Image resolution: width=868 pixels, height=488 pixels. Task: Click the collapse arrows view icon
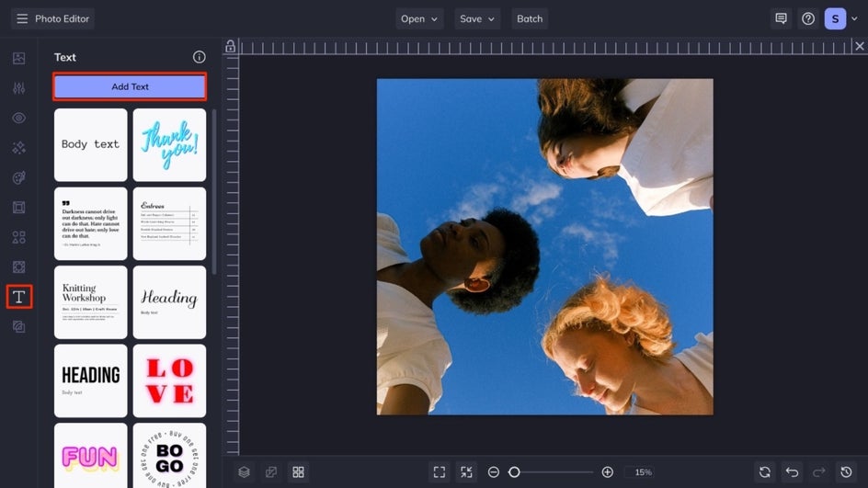coord(467,472)
